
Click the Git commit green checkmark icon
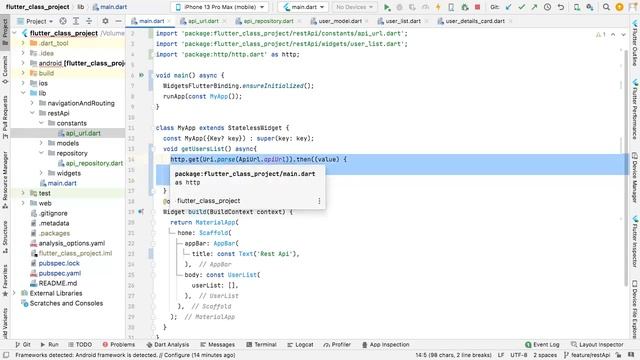point(521,7)
